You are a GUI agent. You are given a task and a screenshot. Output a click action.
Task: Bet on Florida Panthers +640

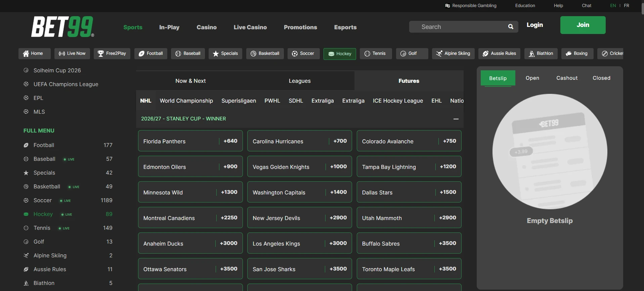pos(190,141)
